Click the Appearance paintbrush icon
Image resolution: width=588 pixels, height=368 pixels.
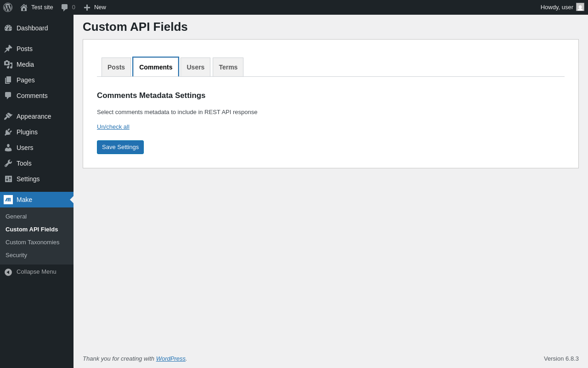point(8,116)
